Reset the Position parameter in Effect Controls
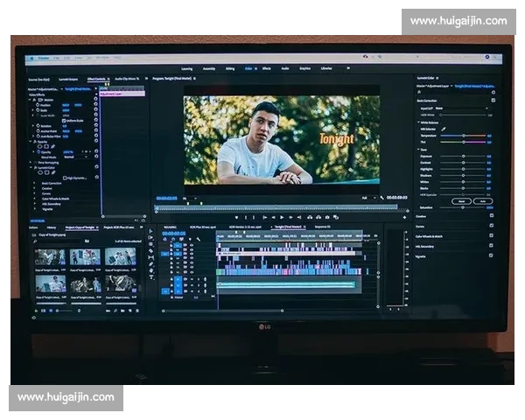The width and height of the screenshot is (525, 420). click(x=95, y=105)
